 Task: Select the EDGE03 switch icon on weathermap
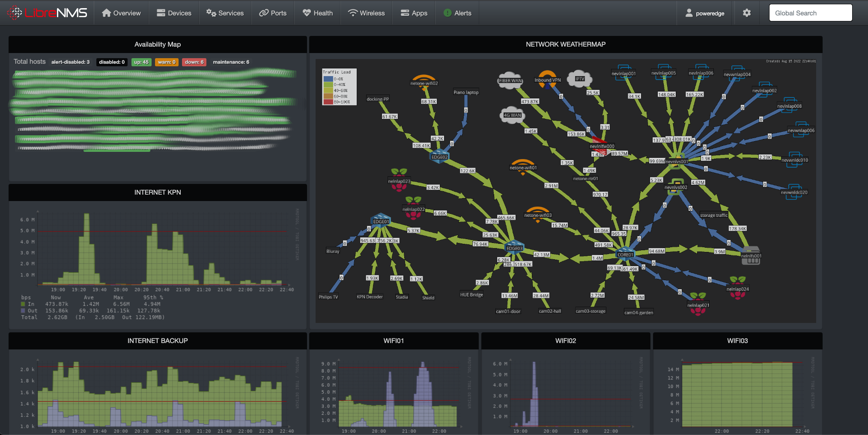514,247
